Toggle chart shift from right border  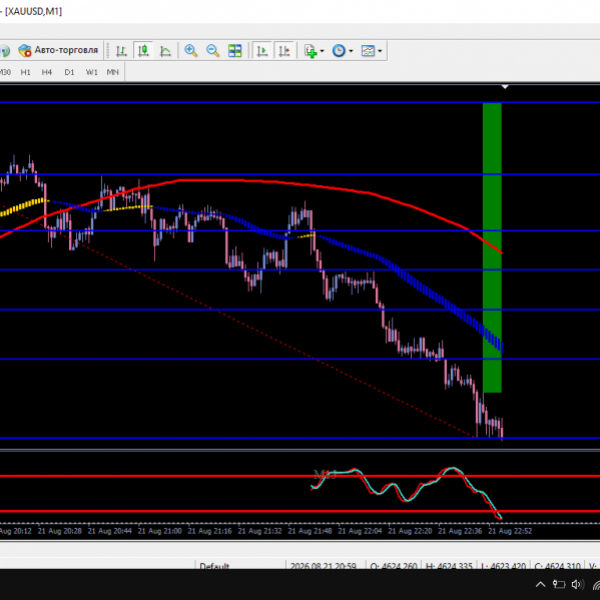tap(284, 51)
